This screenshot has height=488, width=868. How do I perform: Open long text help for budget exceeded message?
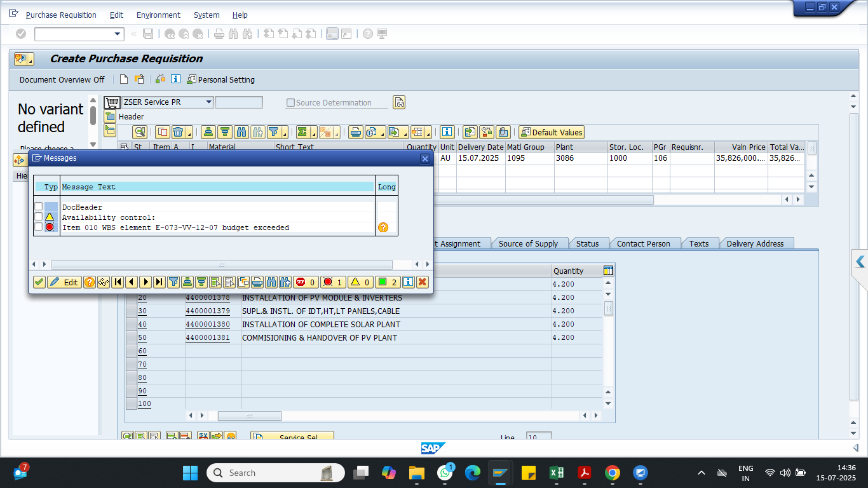[x=383, y=227]
